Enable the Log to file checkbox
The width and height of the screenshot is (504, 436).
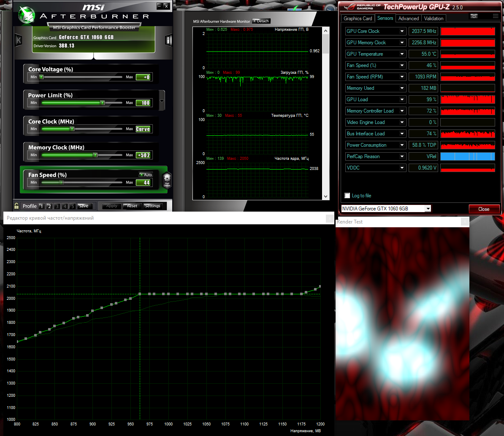(347, 196)
